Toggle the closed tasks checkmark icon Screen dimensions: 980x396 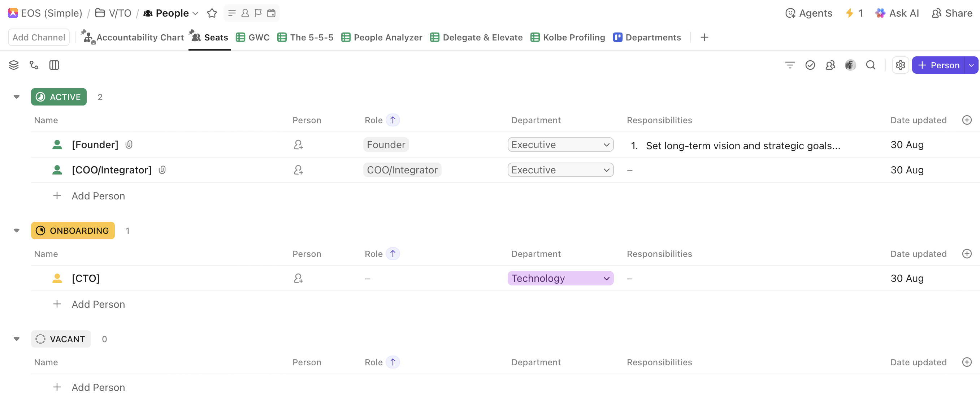click(810, 65)
